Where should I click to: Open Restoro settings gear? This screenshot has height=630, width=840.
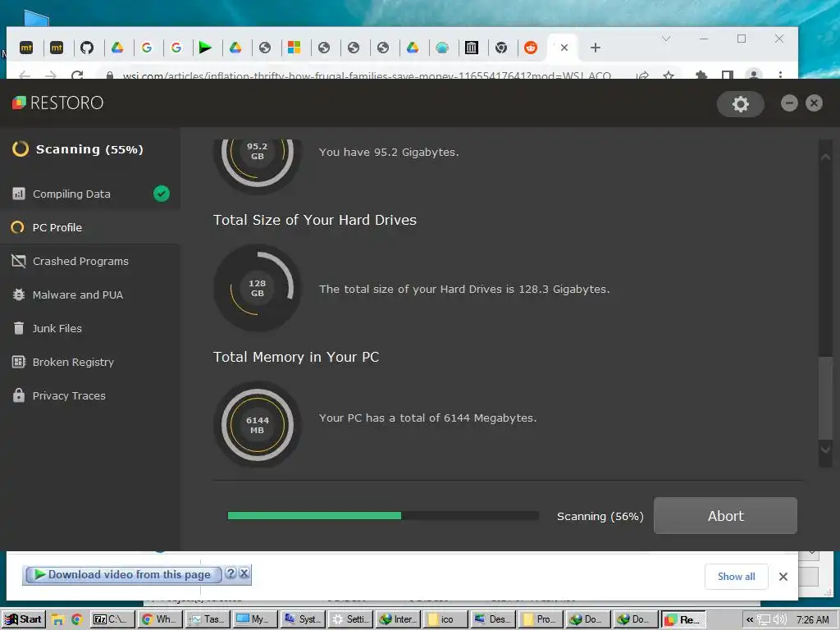point(741,104)
